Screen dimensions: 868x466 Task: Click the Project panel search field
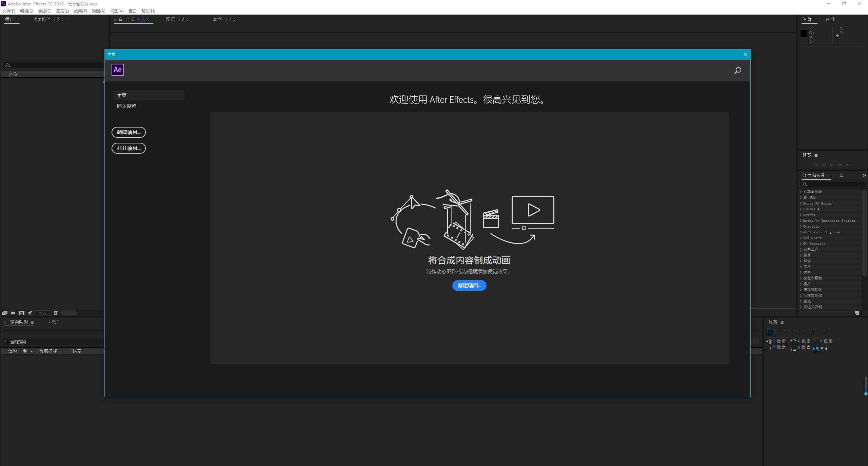(x=54, y=65)
